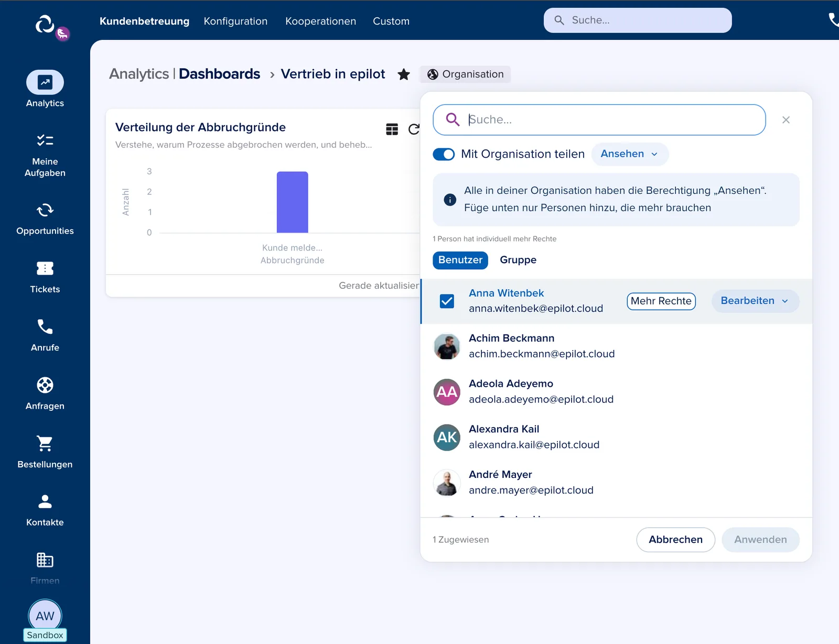Click the Abbrechen button
The height and width of the screenshot is (644, 839).
[675, 540]
